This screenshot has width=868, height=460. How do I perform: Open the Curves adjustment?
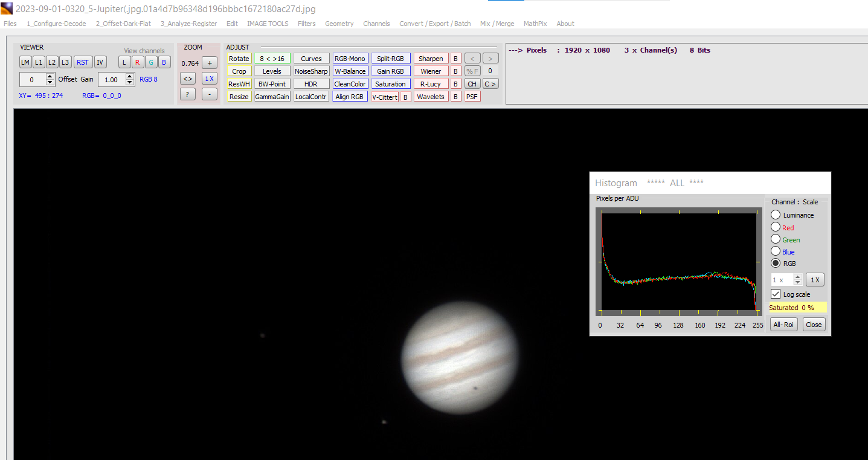coord(312,59)
